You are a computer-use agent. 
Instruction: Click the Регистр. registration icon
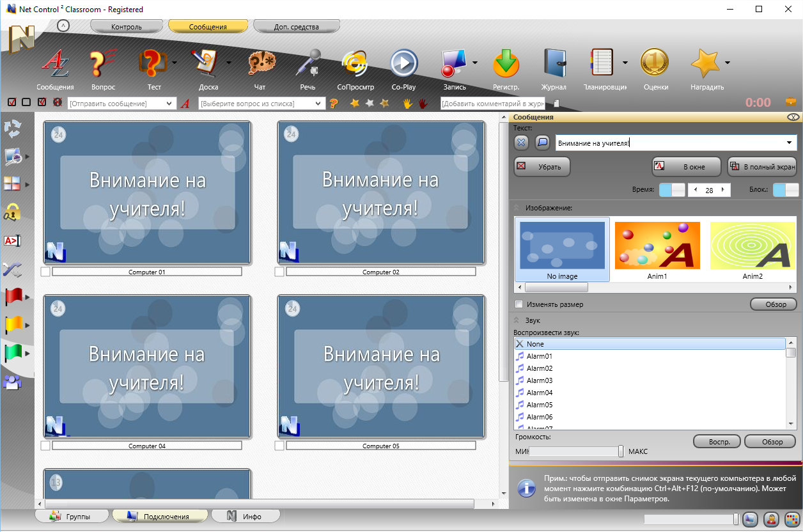[x=506, y=65]
